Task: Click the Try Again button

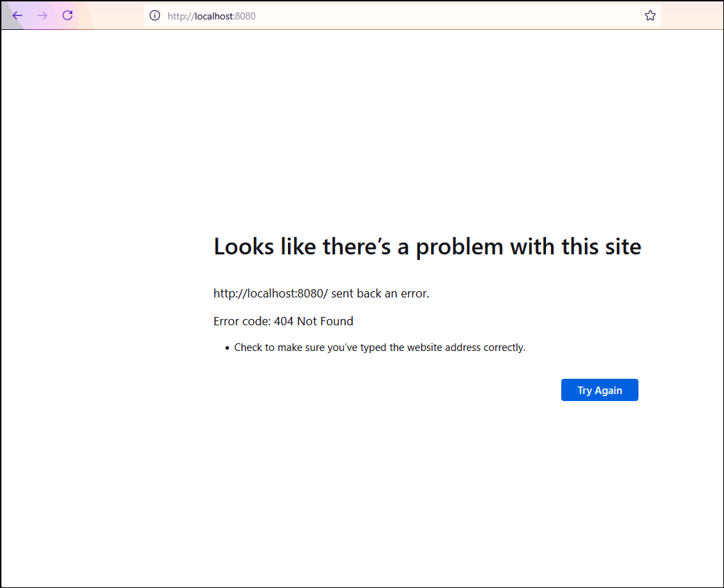Action: [x=600, y=390]
